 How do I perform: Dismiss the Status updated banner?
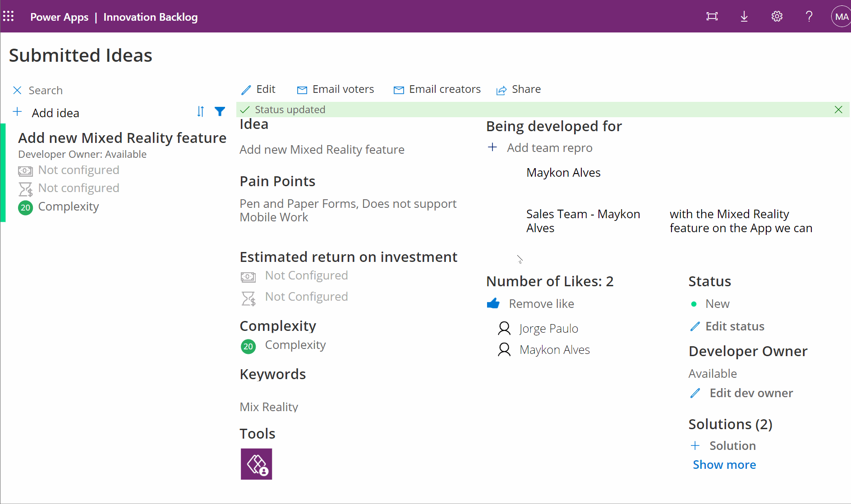[x=838, y=109]
